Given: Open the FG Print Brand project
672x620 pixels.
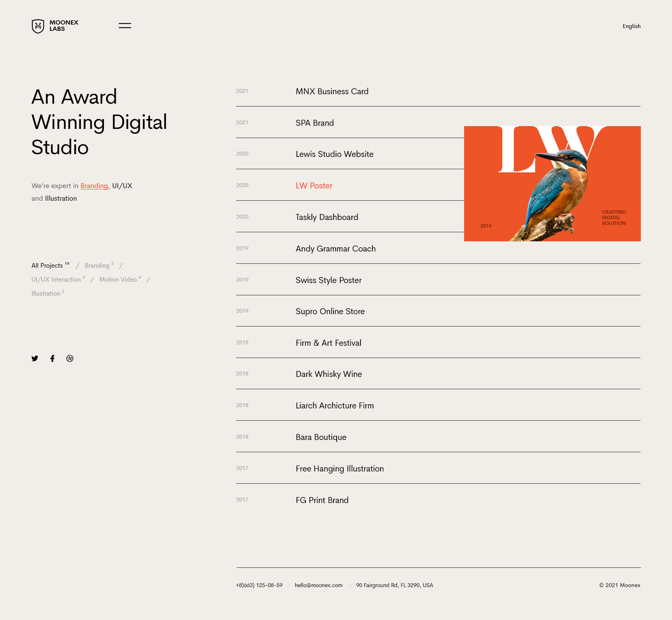Looking at the screenshot, I should coord(322,500).
